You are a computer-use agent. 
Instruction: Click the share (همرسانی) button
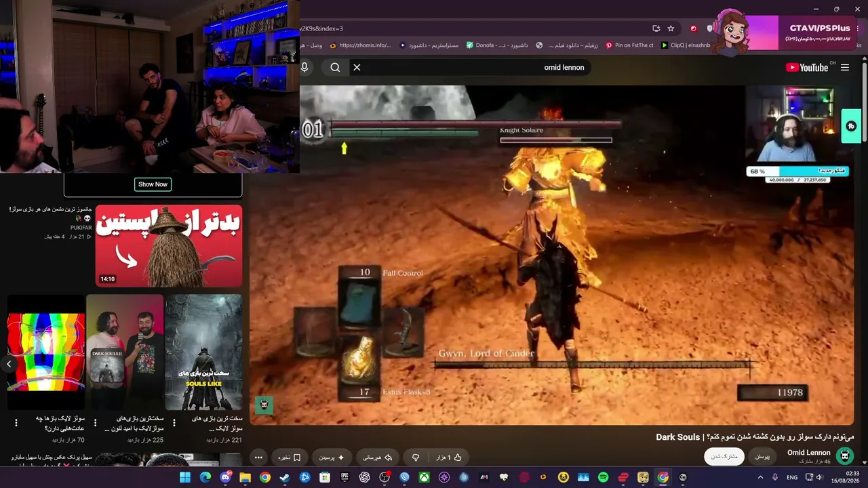click(x=378, y=457)
